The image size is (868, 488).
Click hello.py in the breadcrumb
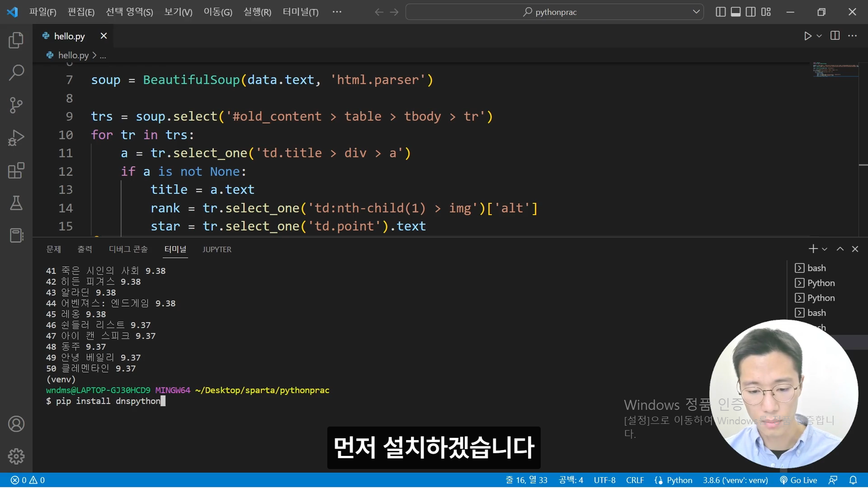click(x=73, y=56)
